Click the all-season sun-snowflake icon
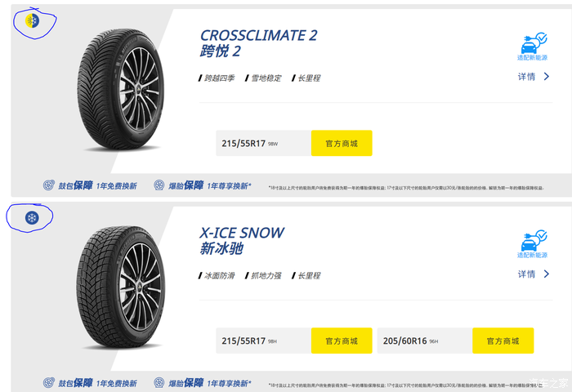This screenshot has height=392, width=572. 32,20
